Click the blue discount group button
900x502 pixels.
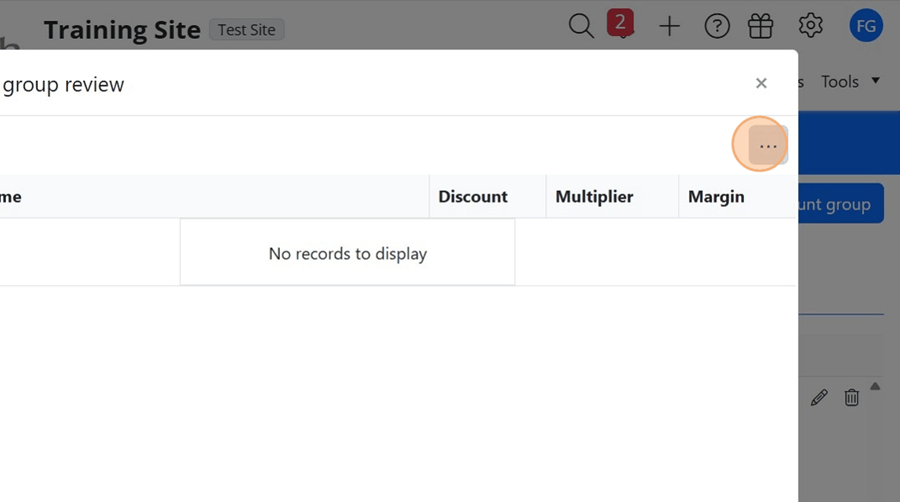841,204
